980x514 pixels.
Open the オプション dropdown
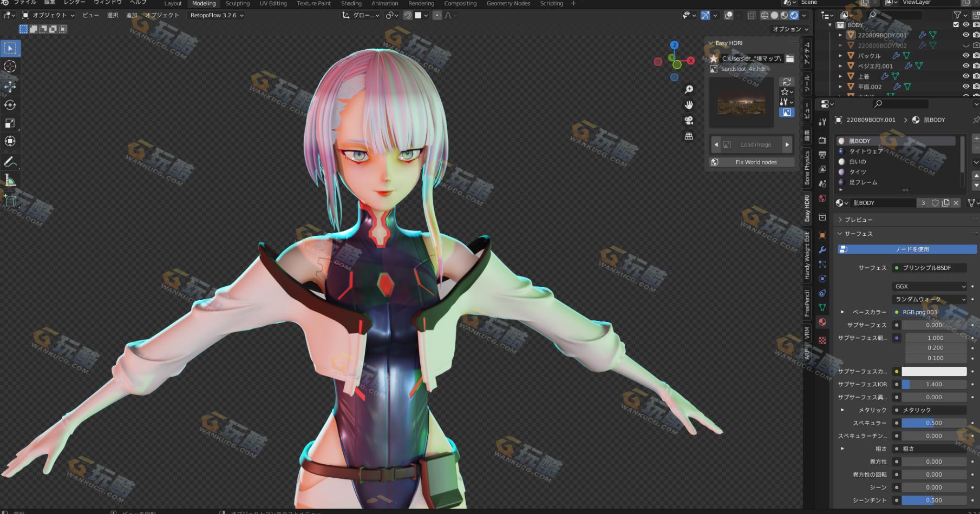point(790,29)
